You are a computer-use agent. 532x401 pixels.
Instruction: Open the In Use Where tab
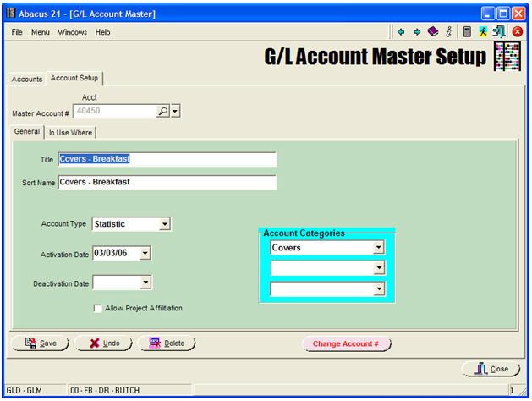71,132
